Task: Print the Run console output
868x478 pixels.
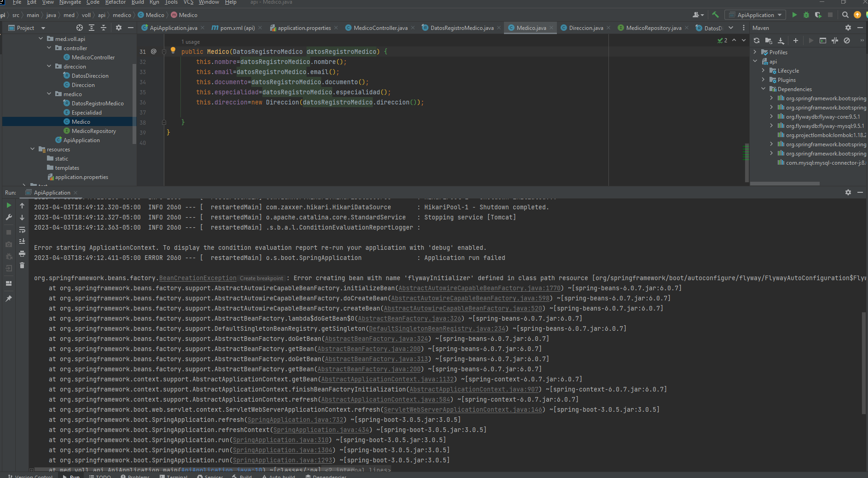Action: 22,253
